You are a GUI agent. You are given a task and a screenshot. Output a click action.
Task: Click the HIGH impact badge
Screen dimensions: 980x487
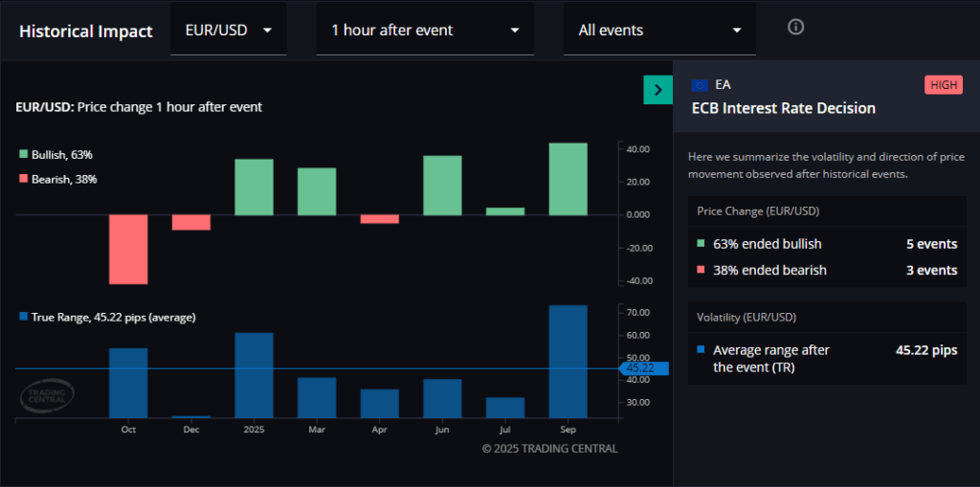click(x=943, y=85)
